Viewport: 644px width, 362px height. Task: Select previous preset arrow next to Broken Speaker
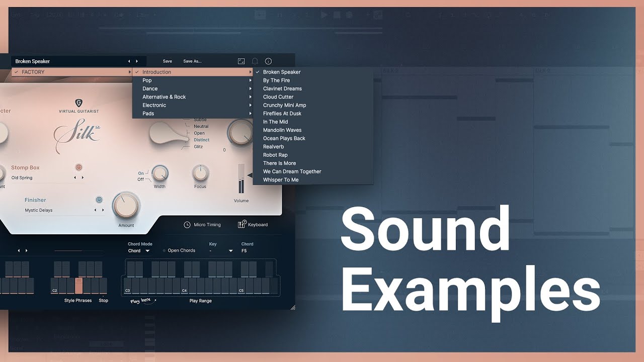coord(129,61)
